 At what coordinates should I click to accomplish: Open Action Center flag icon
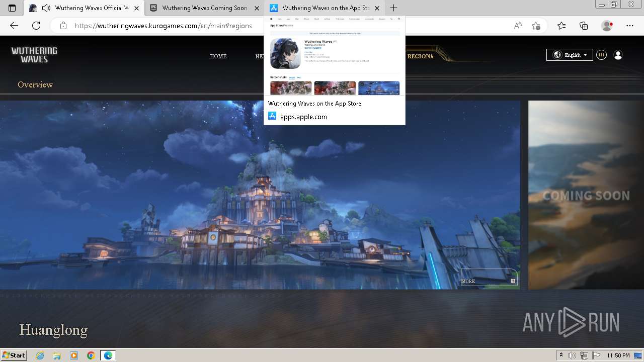coord(596,355)
